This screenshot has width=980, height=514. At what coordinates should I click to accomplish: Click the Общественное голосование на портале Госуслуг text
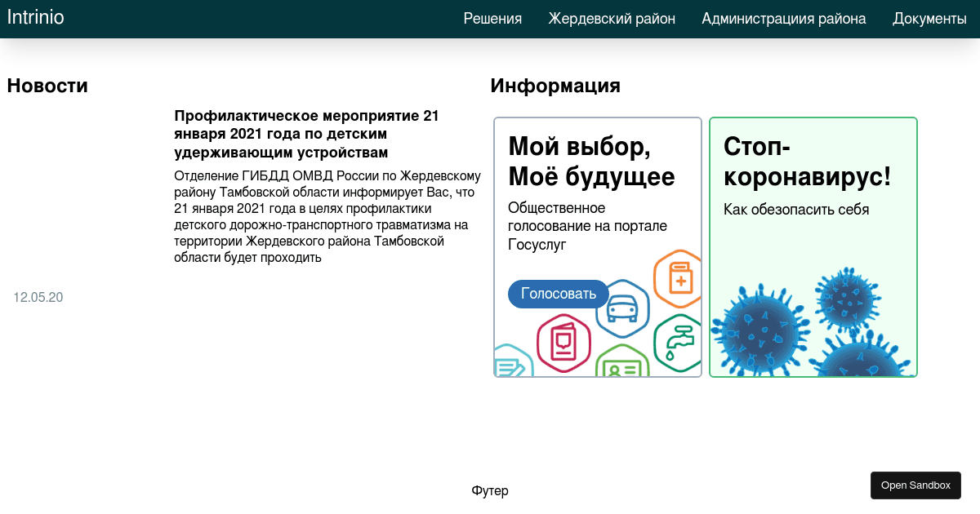pos(587,226)
